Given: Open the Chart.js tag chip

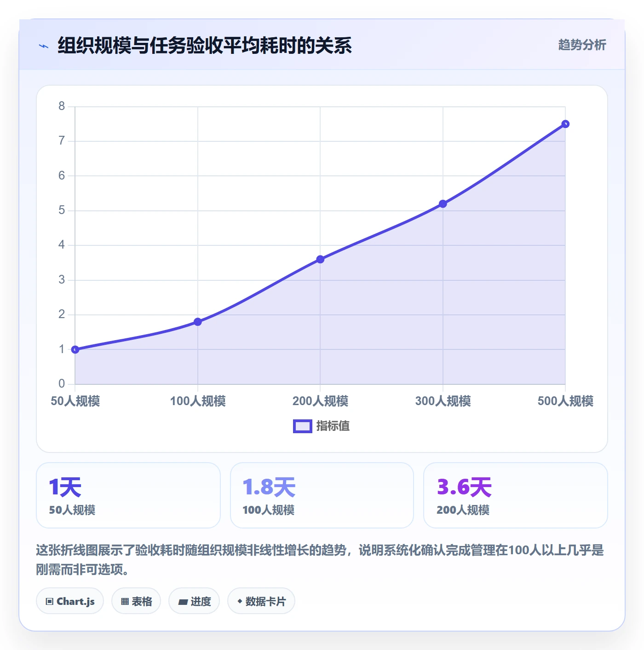Looking at the screenshot, I should tap(70, 601).
